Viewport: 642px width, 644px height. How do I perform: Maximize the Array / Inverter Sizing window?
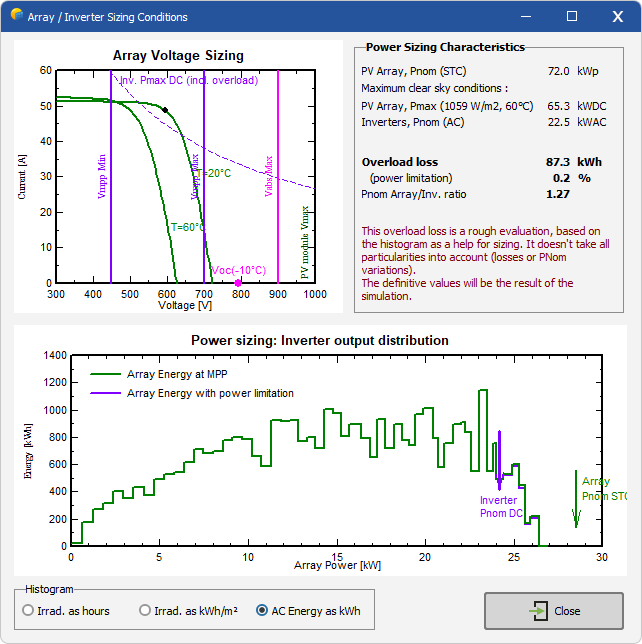click(x=572, y=16)
